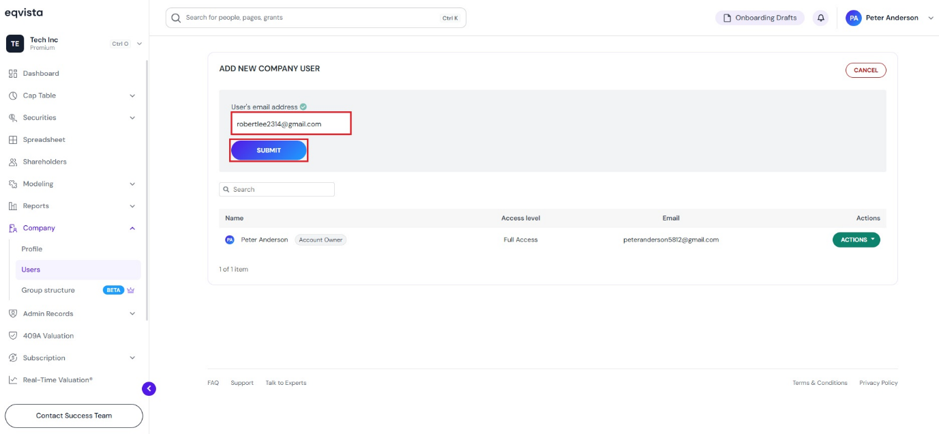Focus the user's email address field
The image size is (939, 434).
tap(290, 124)
